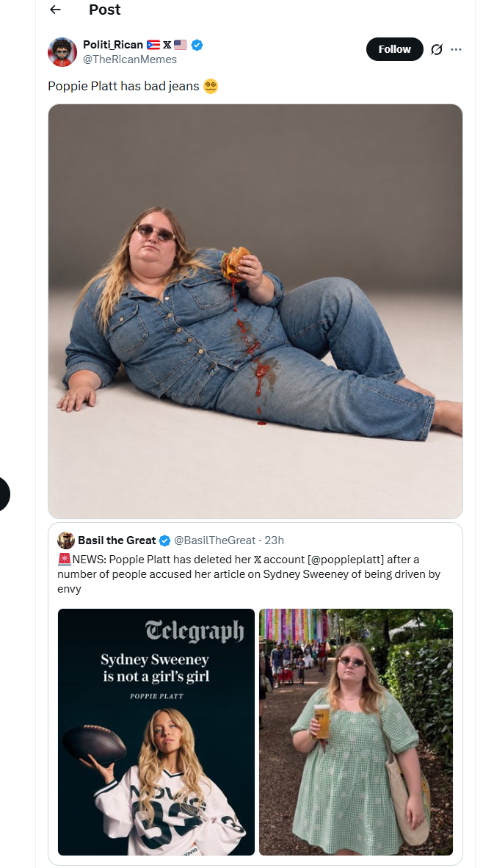Click the dark circular button at left edge
Screen dimensions: 483x868
coord(2,493)
